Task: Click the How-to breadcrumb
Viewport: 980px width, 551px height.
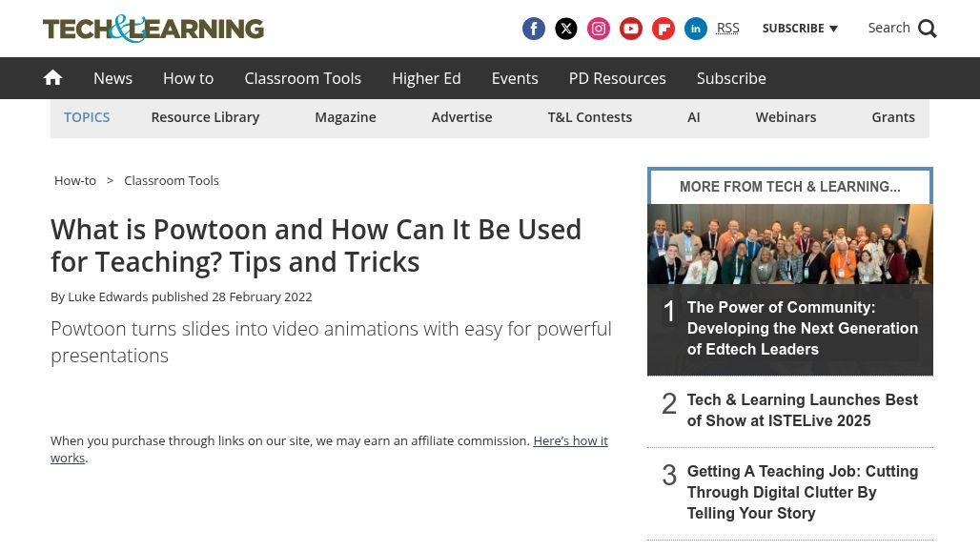Action: click(75, 180)
